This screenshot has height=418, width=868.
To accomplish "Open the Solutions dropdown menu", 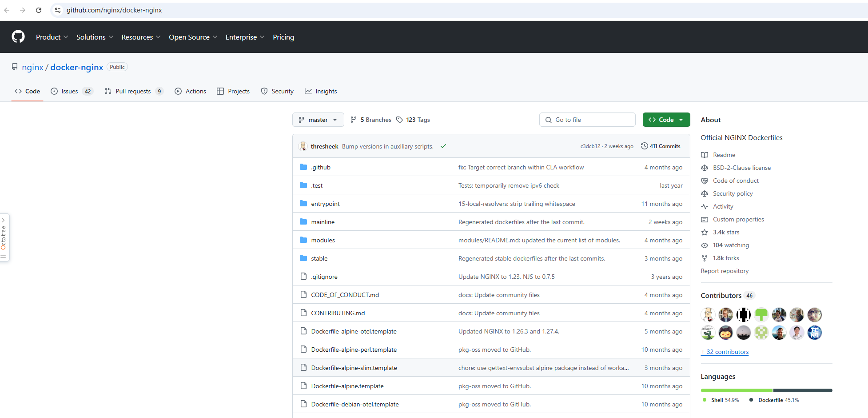I will (x=95, y=37).
